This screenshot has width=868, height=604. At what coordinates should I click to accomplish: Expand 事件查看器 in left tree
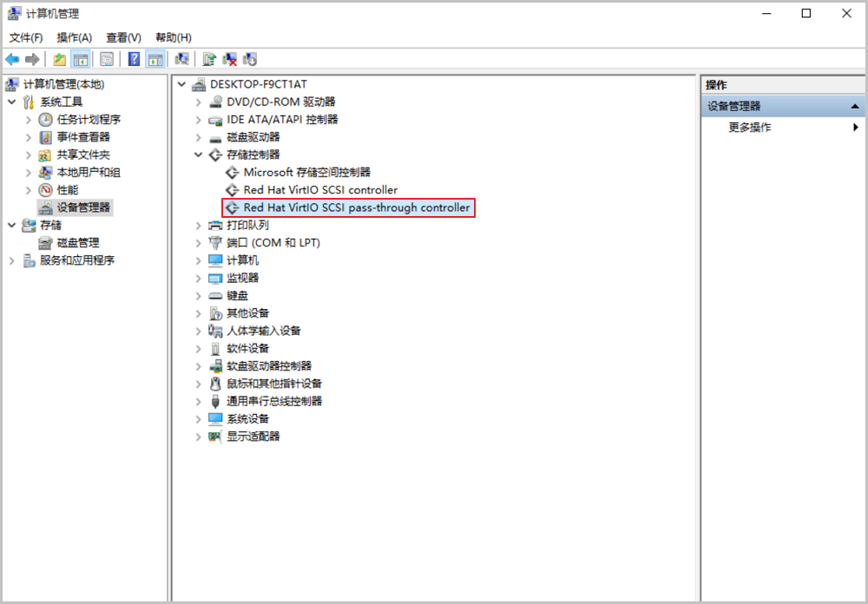pos(29,137)
